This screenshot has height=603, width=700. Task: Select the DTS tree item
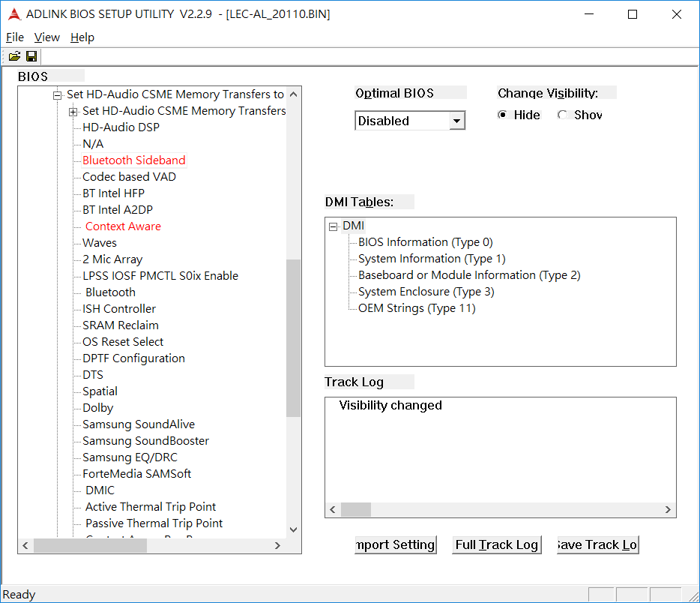click(93, 375)
